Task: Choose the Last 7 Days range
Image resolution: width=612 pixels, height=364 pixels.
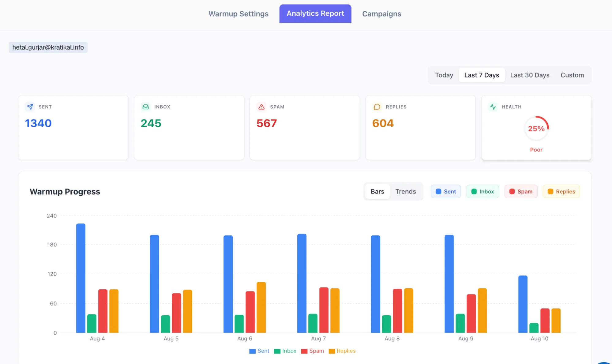Action: [x=481, y=75]
